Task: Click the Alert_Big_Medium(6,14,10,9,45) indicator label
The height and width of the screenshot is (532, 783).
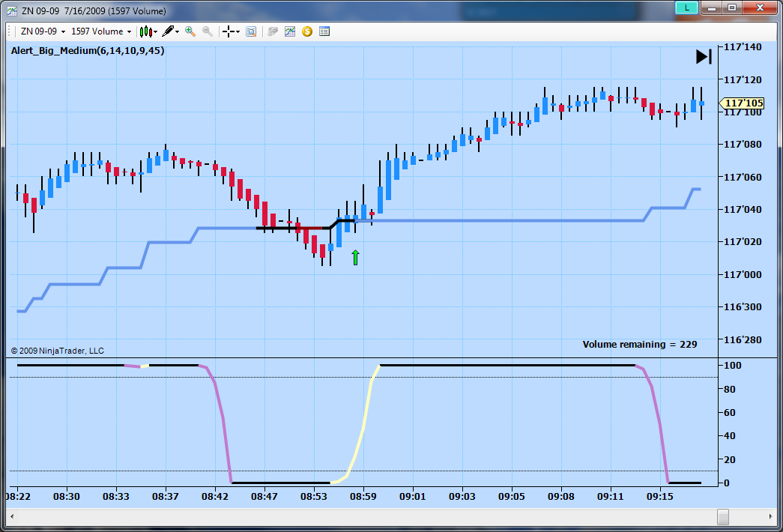Action: pyautogui.click(x=88, y=50)
